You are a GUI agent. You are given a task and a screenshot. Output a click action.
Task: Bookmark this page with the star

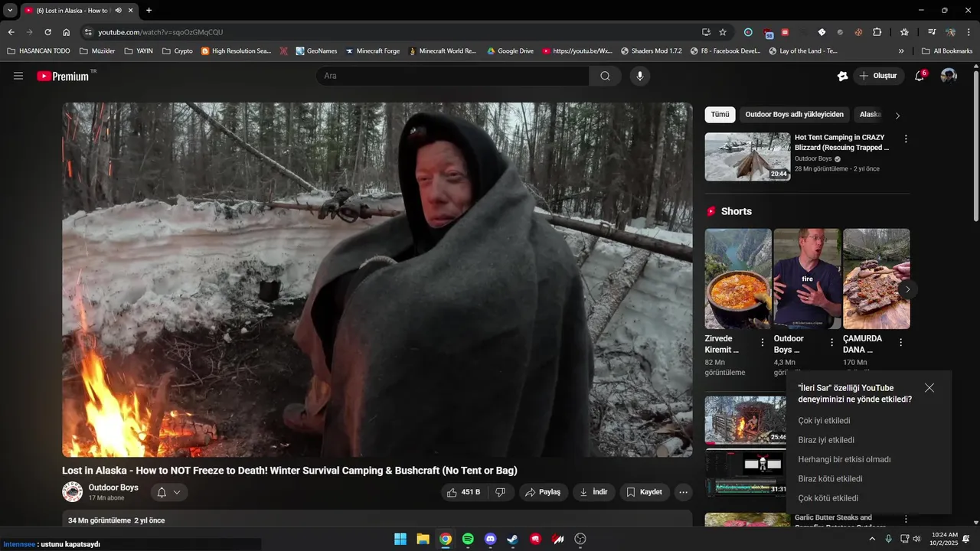coord(722,32)
